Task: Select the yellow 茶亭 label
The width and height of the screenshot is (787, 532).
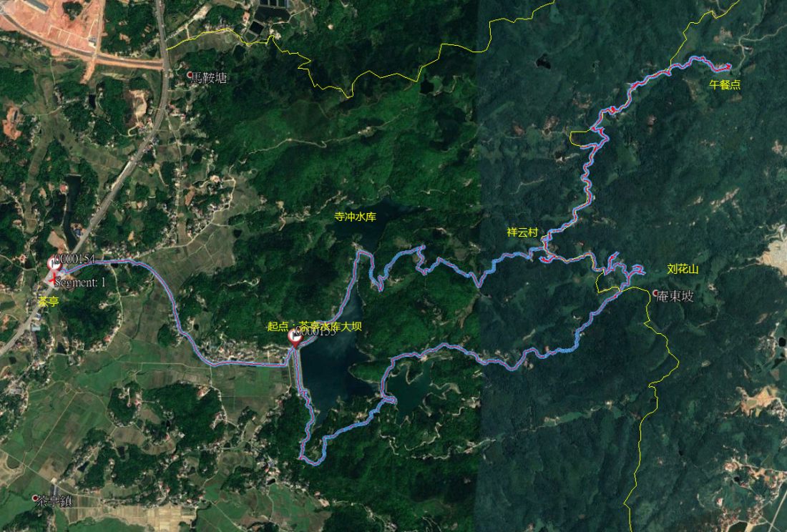Action: point(48,301)
